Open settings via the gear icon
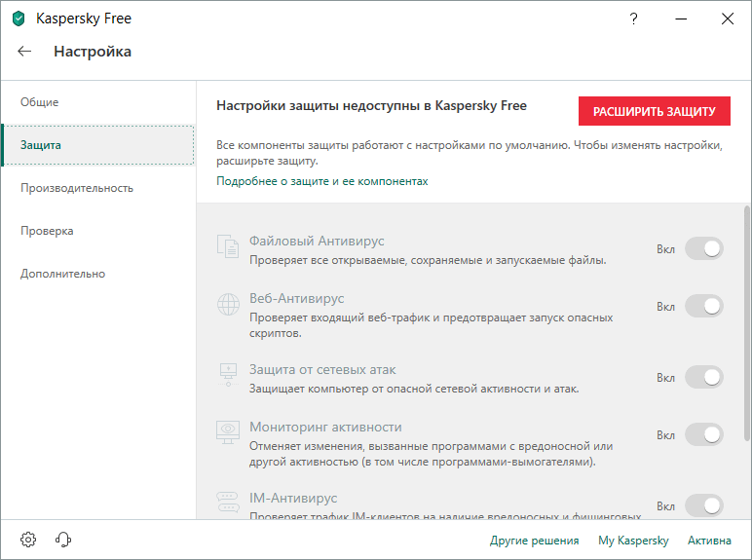This screenshot has height=560, width=752. tap(28, 540)
